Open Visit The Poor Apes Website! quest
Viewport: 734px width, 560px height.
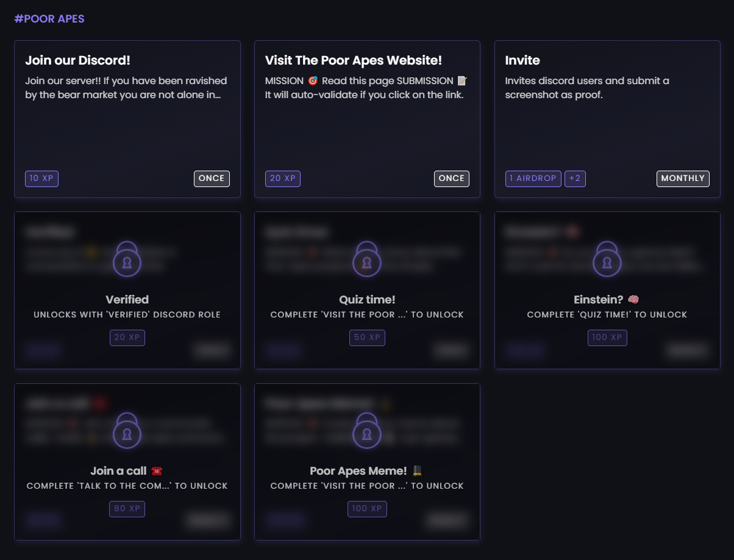[367, 119]
